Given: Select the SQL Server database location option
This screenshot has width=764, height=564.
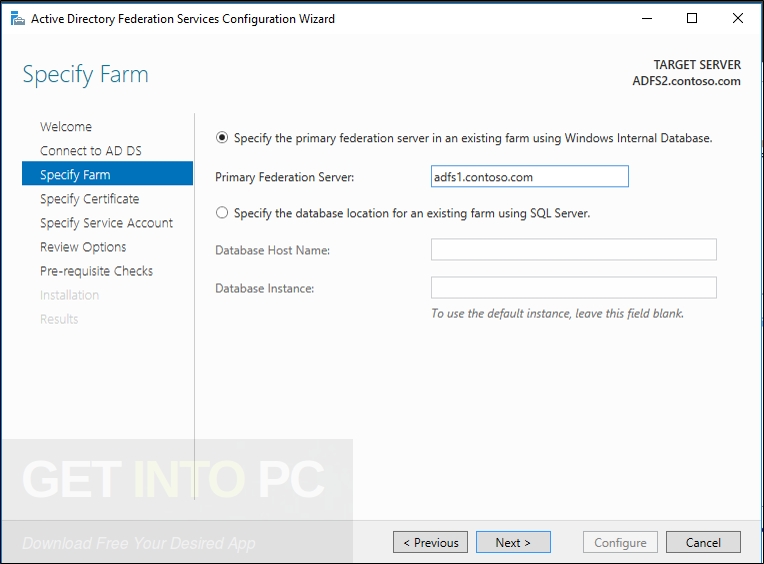Looking at the screenshot, I should [x=222, y=213].
